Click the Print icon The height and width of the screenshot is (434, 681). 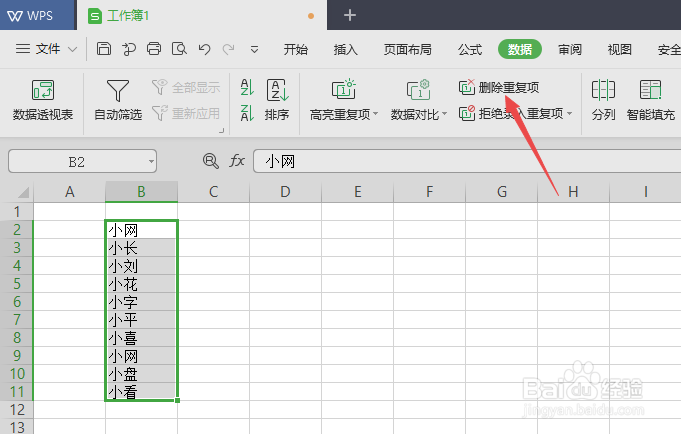154,49
